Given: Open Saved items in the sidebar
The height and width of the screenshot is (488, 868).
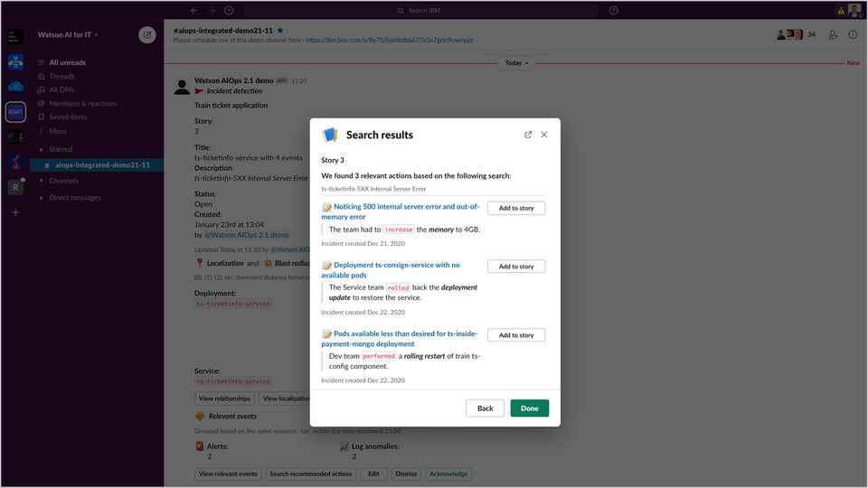Looking at the screenshot, I should pos(68,117).
